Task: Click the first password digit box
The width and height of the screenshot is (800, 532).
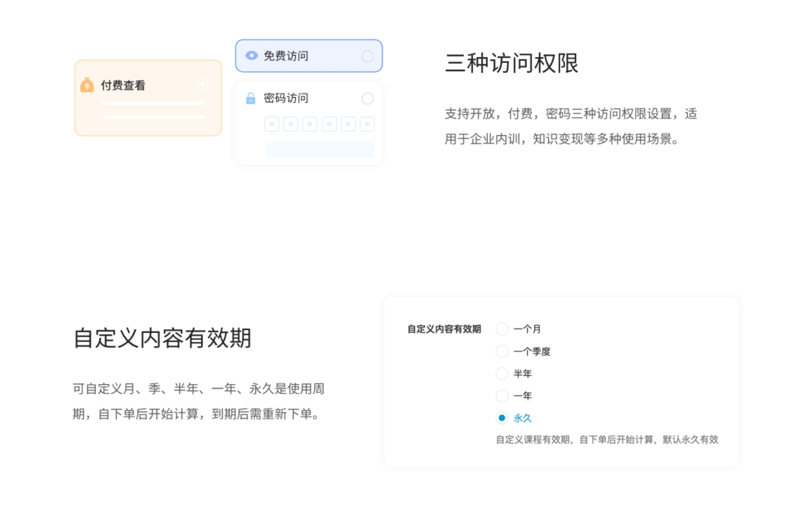Action: tap(271, 124)
